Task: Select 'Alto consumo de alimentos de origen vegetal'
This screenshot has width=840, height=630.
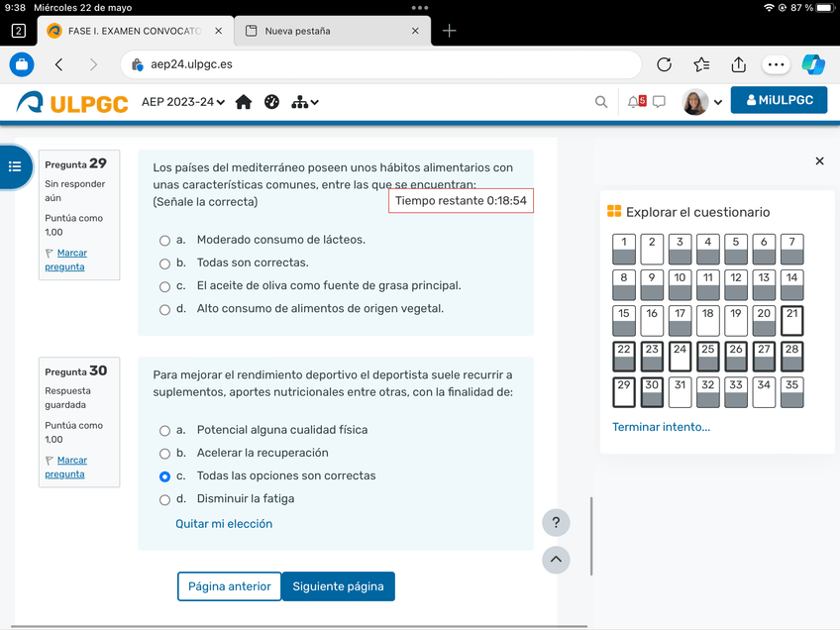Action: (164, 310)
